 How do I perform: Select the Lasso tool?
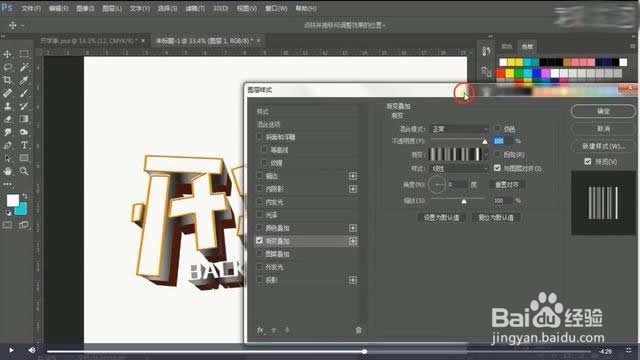point(7,67)
